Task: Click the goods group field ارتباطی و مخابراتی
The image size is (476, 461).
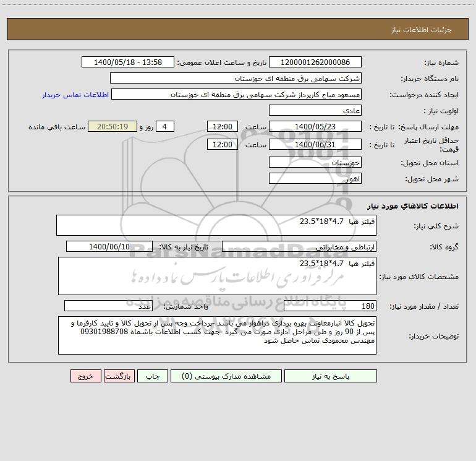Action: [x=299, y=246]
